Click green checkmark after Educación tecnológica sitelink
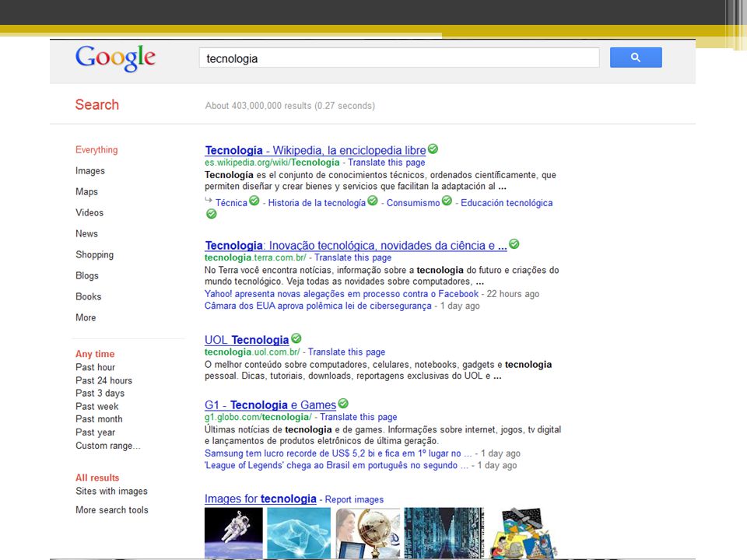Screen dimensions: 747x560 (212, 215)
